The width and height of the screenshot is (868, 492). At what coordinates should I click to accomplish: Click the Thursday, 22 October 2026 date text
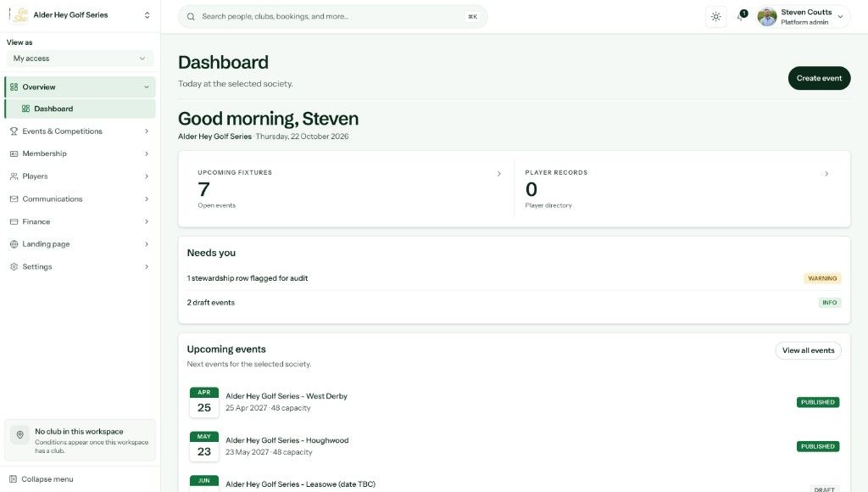point(303,137)
